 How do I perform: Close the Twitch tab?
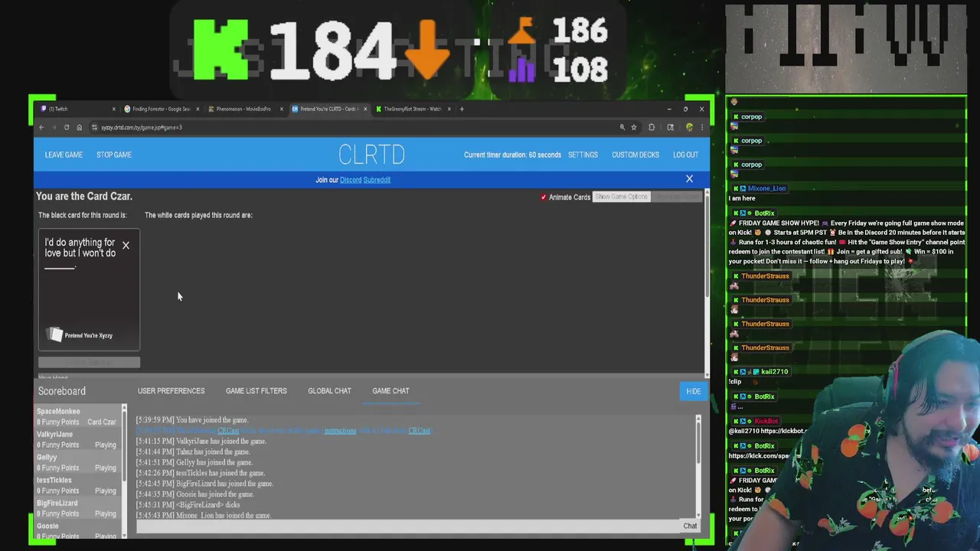point(113,109)
